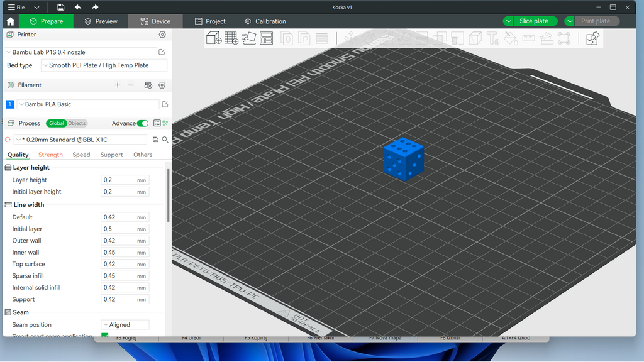The width and height of the screenshot is (644, 362).
Task: Add a new plate with grid icon
Action: pos(231,38)
